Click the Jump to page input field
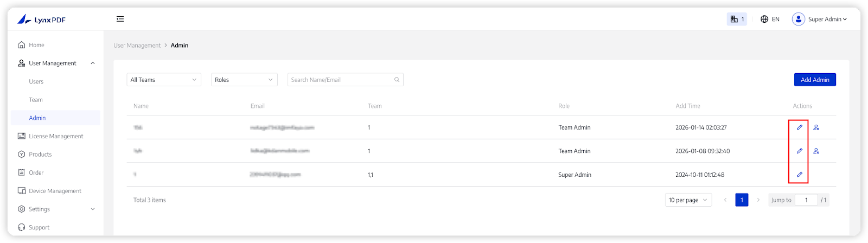Image resolution: width=868 pixels, height=243 pixels. [x=806, y=200]
